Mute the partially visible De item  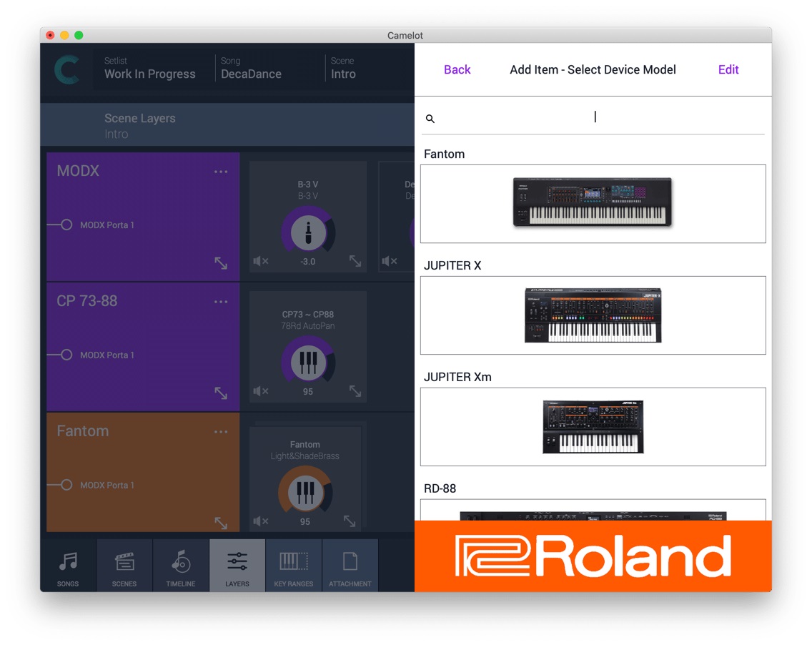[x=390, y=261]
